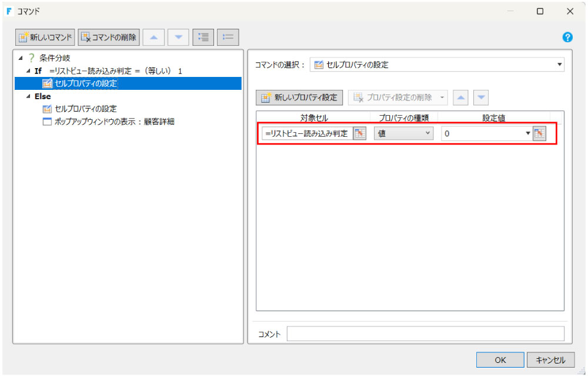Click the indent command icon in the toolbar
The image size is (588, 377).
click(x=203, y=36)
